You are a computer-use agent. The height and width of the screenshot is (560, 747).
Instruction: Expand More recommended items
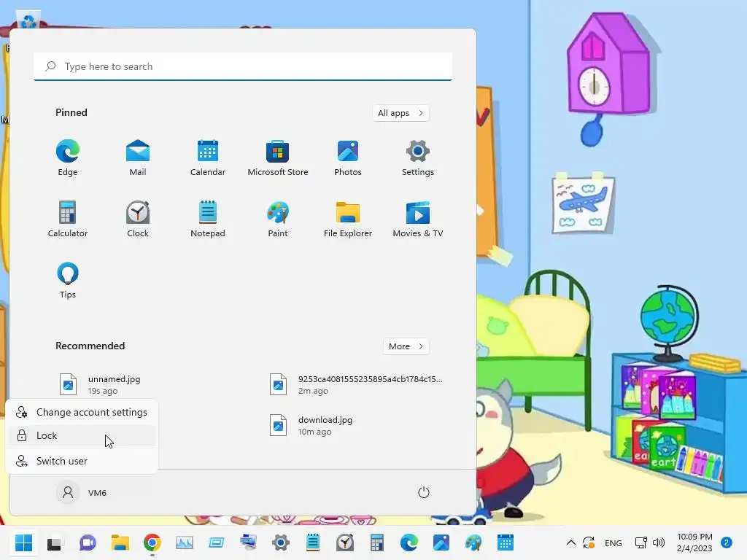point(406,346)
